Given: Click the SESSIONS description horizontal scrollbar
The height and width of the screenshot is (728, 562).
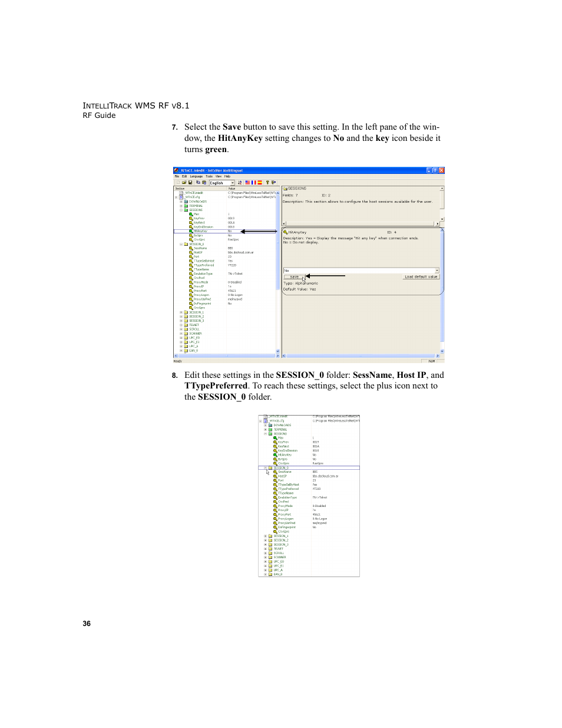Looking at the screenshot, I should (x=361, y=224).
